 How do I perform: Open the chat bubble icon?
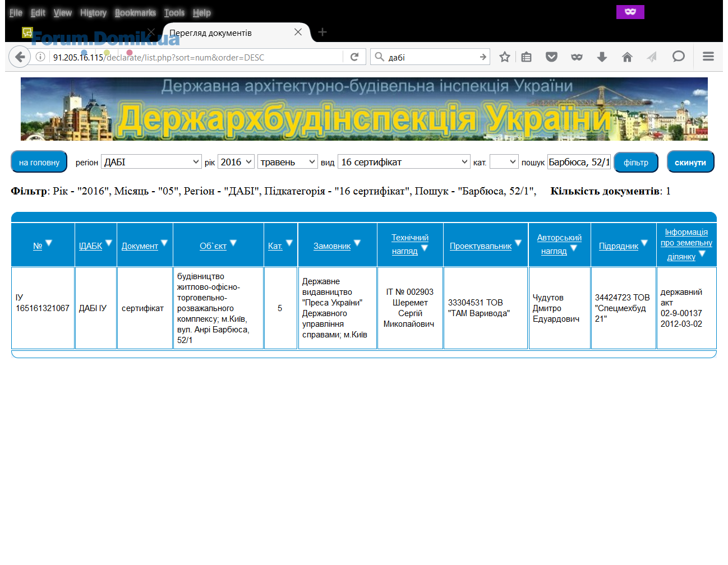678,57
